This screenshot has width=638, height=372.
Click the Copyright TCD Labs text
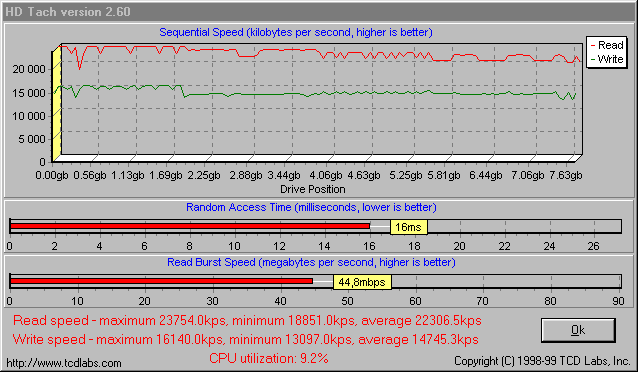tap(542, 361)
